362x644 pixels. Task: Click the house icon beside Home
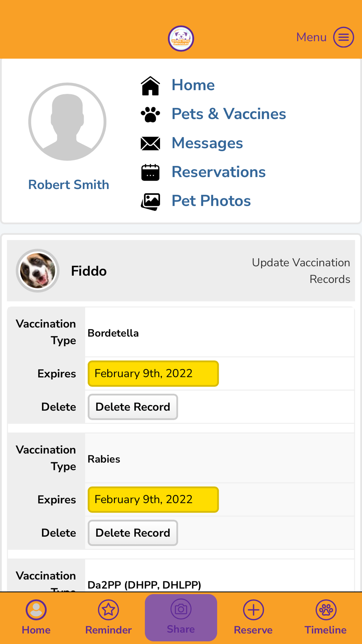(150, 86)
